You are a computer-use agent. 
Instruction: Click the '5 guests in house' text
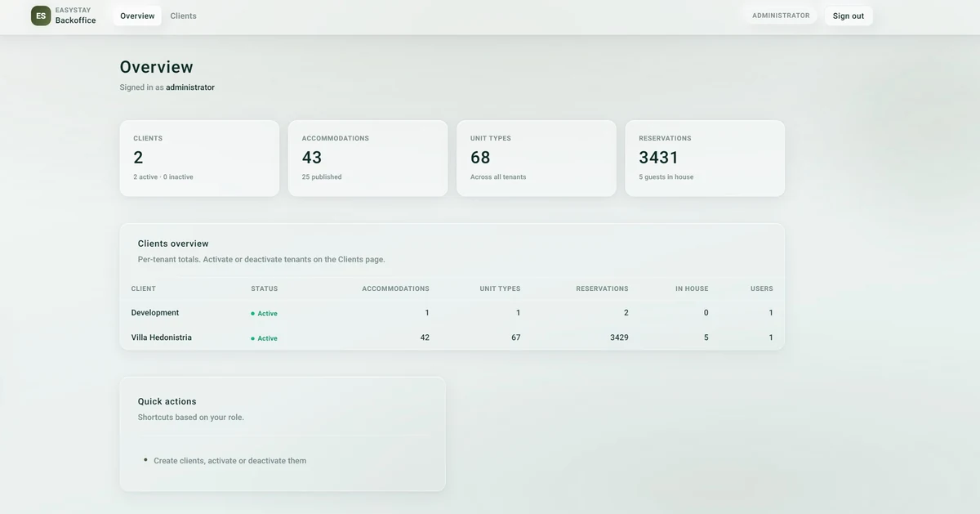tap(666, 177)
